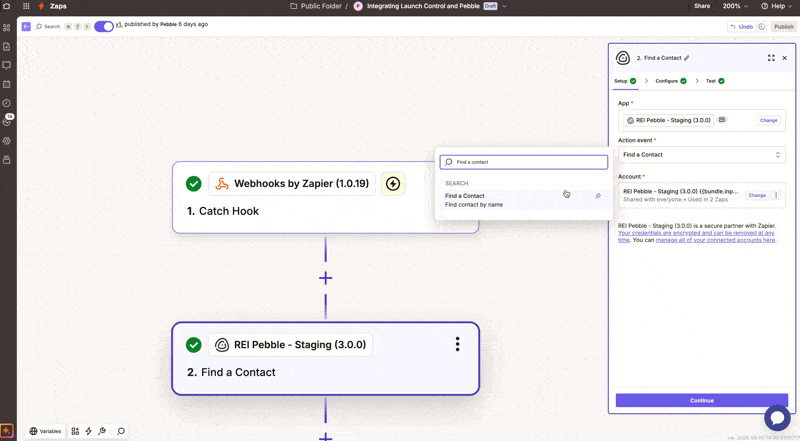Open the zoom level 200% dropdown
The width and height of the screenshot is (800, 441).
pos(735,6)
